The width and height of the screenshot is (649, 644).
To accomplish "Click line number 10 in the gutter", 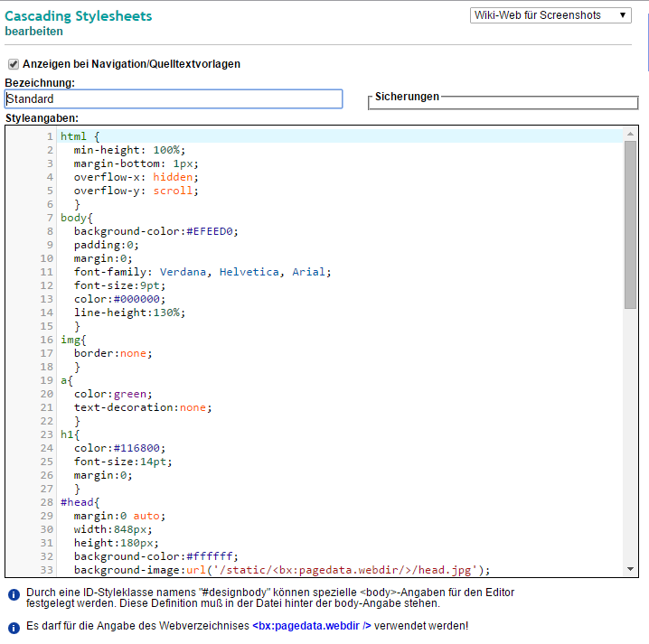I will click(x=47, y=258).
